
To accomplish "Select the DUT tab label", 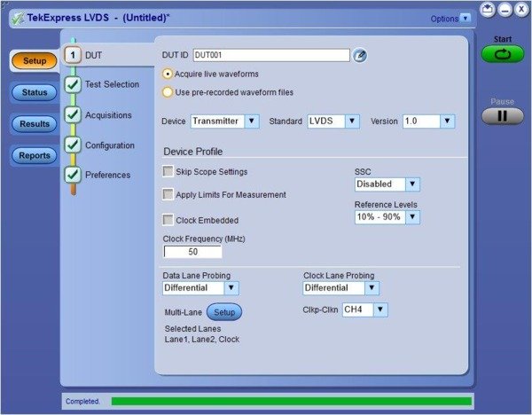I will [93, 55].
